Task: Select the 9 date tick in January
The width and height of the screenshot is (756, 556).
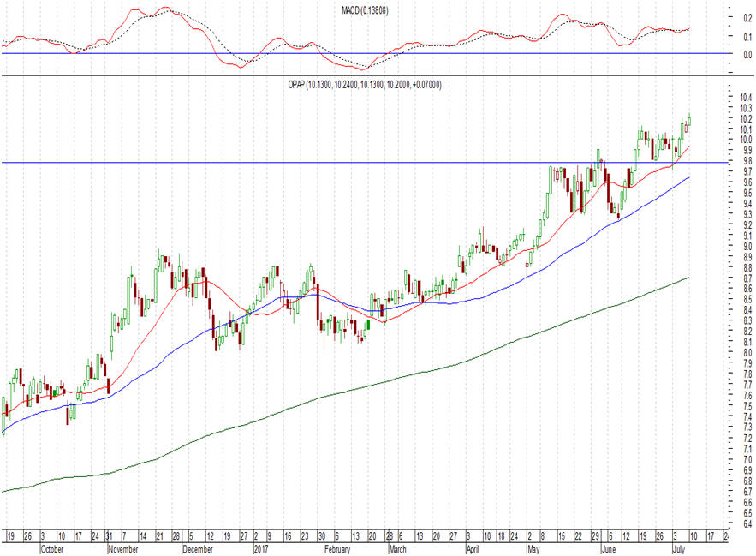Action: click(270, 536)
